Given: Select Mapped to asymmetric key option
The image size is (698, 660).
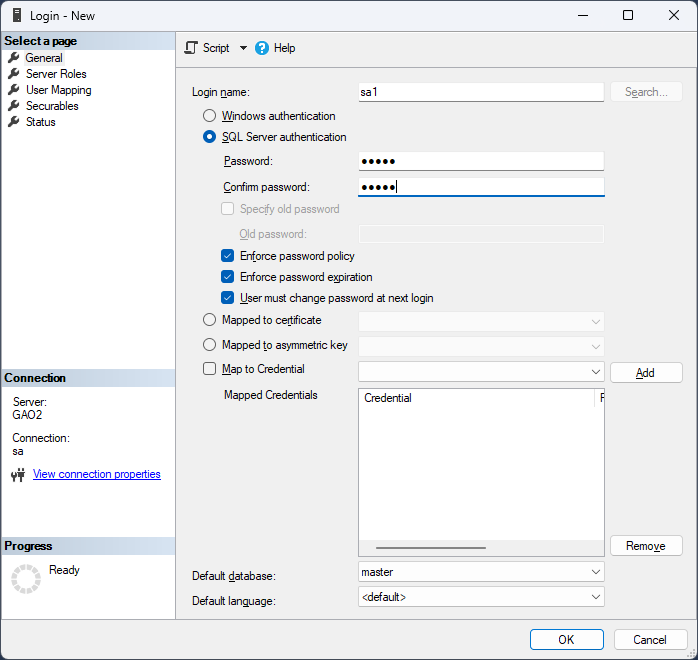Looking at the screenshot, I should click(x=209, y=344).
